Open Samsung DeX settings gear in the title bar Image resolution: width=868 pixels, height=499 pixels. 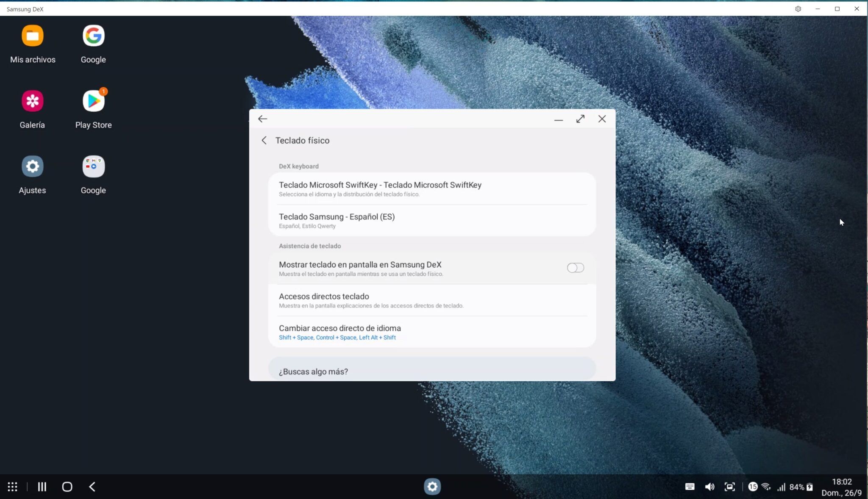798,9
